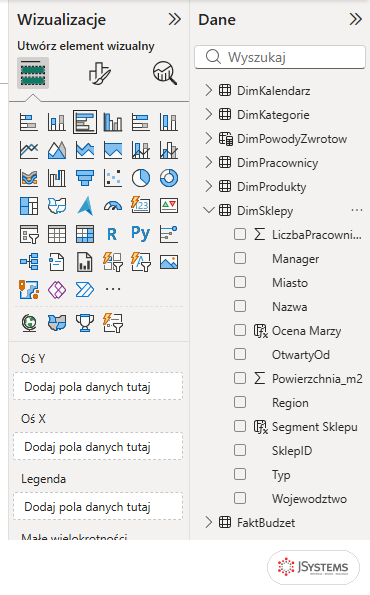Check the Manager field
Screen dimensions: 370x595
[x=240, y=258]
